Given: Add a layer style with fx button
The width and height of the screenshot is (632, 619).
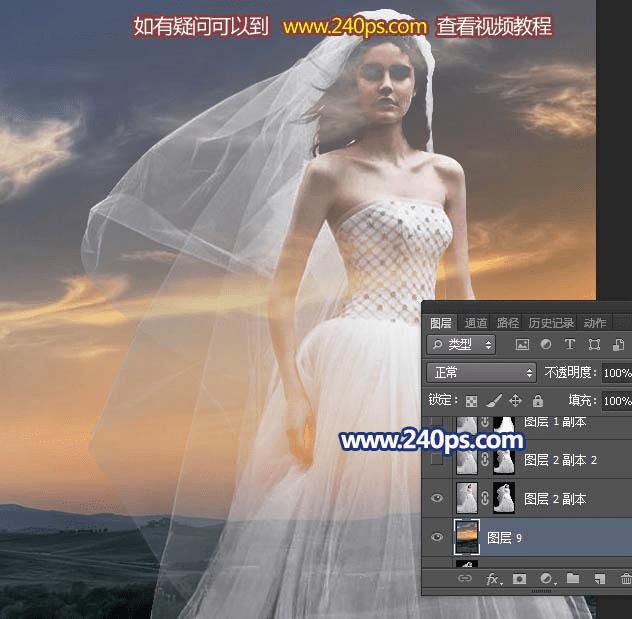Looking at the screenshot, I should click(x=493, y=579).
